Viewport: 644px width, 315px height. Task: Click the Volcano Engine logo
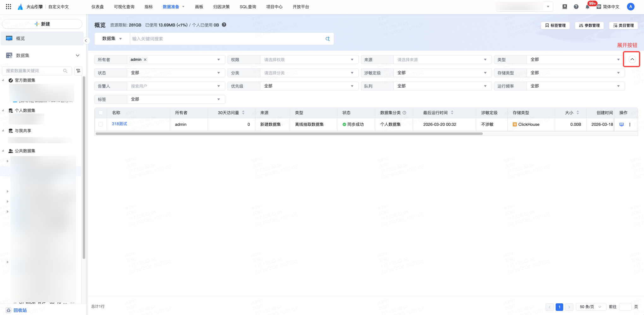coord(20,7)
